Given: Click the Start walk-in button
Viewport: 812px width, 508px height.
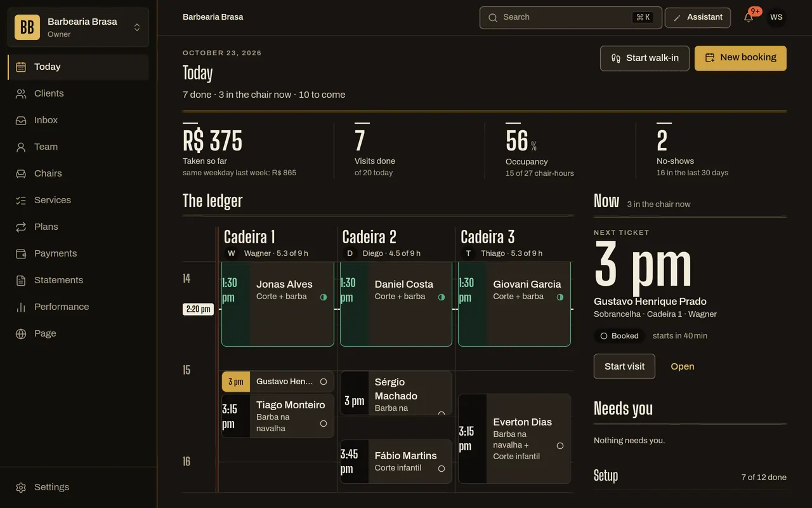Looking at the screenshot, I should pos(645,58).
